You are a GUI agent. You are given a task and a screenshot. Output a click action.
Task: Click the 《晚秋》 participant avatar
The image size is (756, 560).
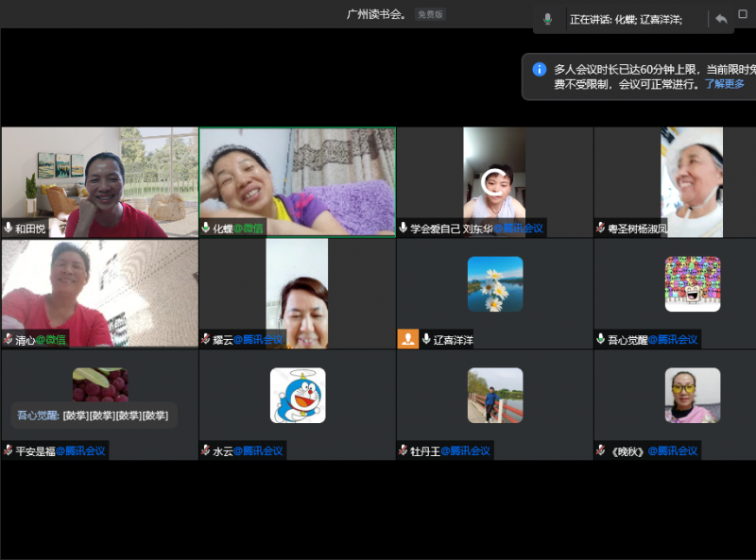coord(692,395)
